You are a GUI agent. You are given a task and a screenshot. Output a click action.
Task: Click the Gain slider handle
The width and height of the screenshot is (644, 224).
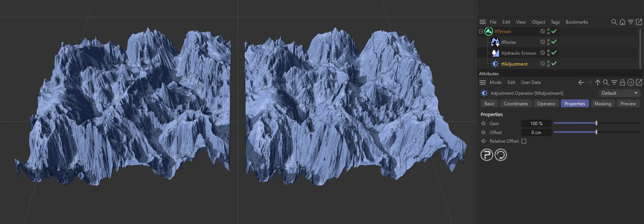coord(596,123)
